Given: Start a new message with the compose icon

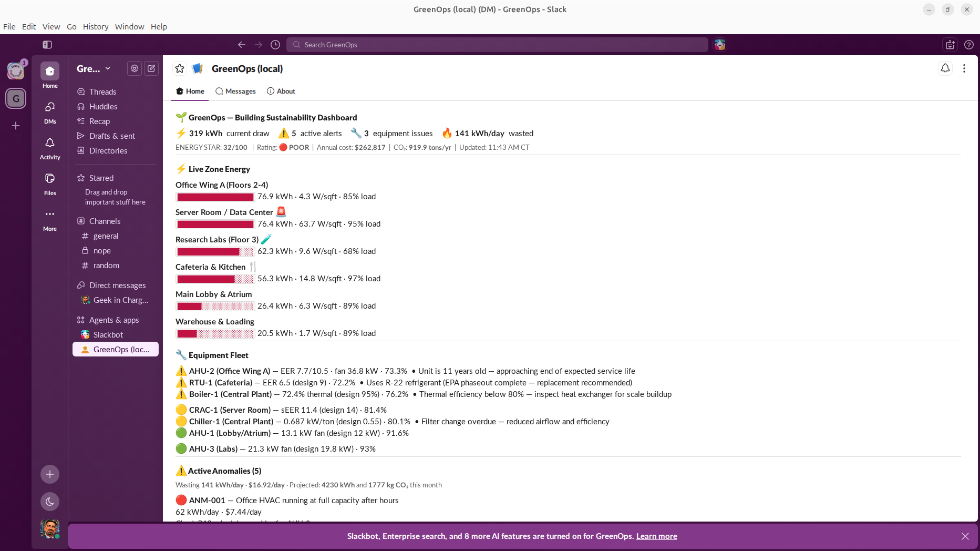Looking at the screenshot, I should click(x=151, y=68).
